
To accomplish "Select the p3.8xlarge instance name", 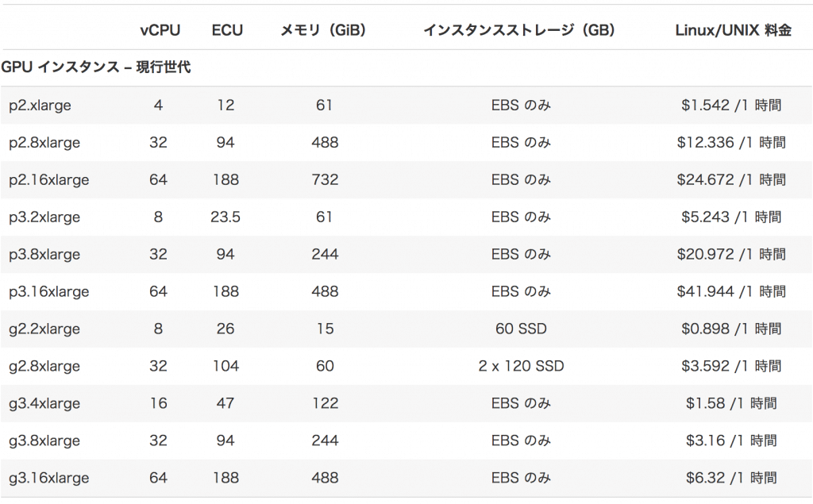I will coord(44,255).
